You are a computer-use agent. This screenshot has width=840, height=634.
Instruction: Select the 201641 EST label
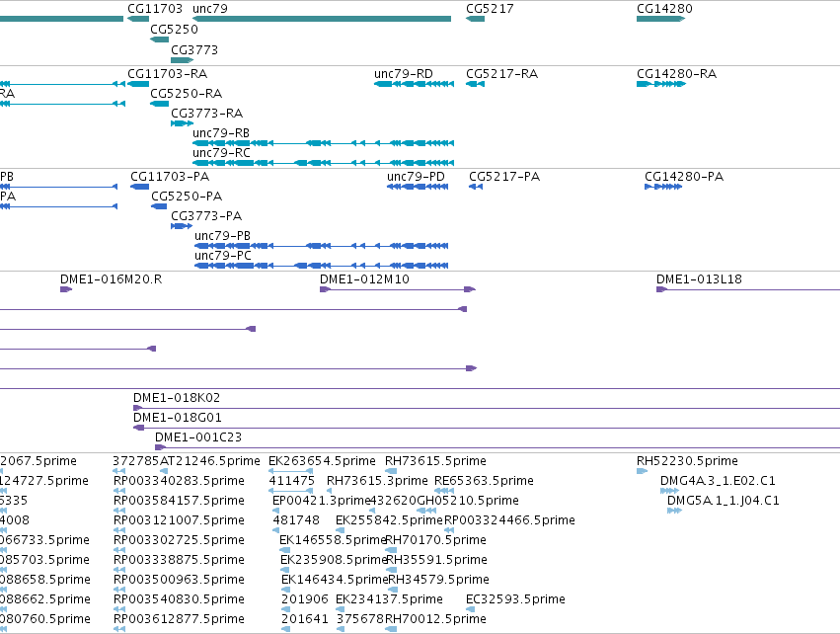click(305, 619)
